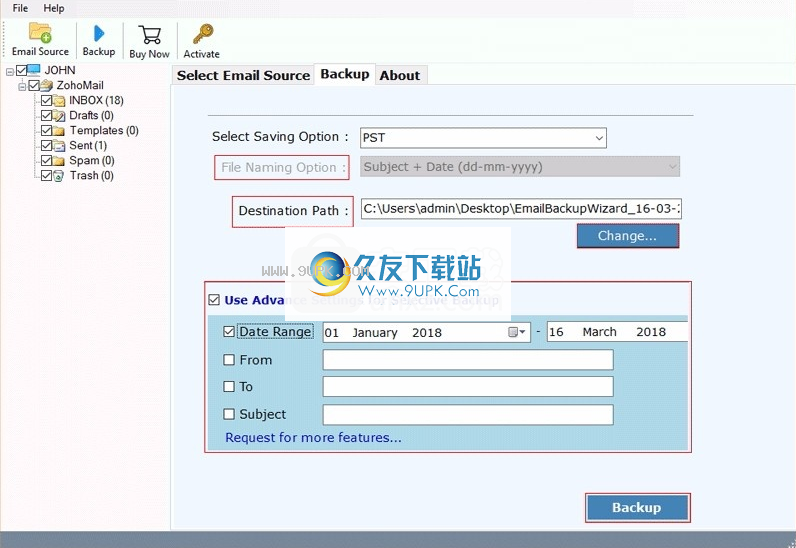796x548 pixels.
Task: Click the Templates folder icon
Action: tap(59, 131)
